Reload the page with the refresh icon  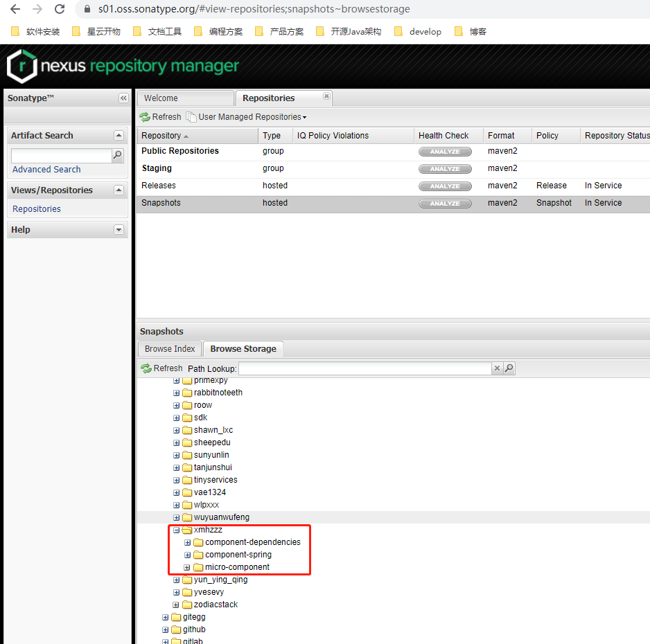[60, 9]
